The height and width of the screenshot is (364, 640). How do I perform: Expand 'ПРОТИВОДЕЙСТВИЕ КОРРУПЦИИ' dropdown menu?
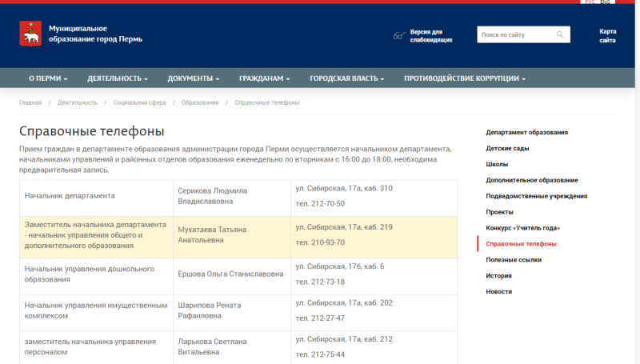click(x=465, y=78)
